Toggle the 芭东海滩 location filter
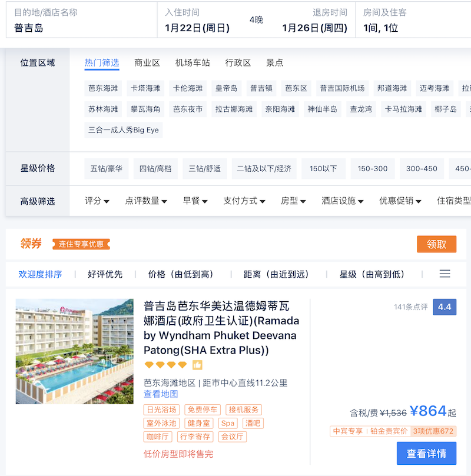 coord(103,88)
